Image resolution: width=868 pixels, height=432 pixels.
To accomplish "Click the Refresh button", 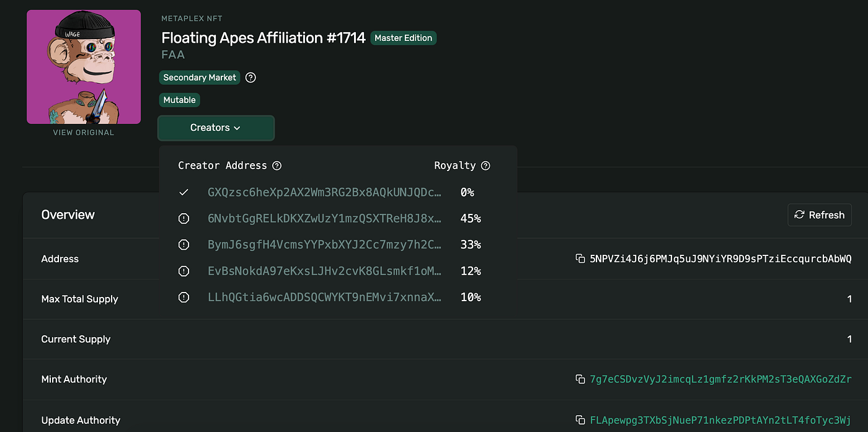I will 820,214.
